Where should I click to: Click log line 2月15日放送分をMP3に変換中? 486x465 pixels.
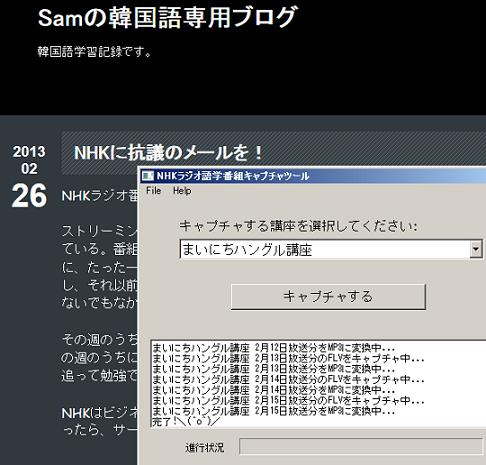[x=273, y=411]
